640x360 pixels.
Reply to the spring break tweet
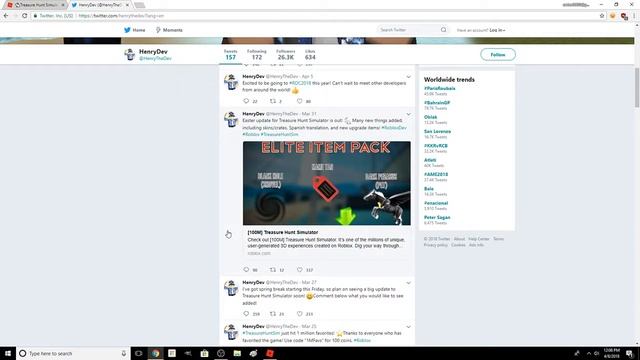click(x=246, y=313)
